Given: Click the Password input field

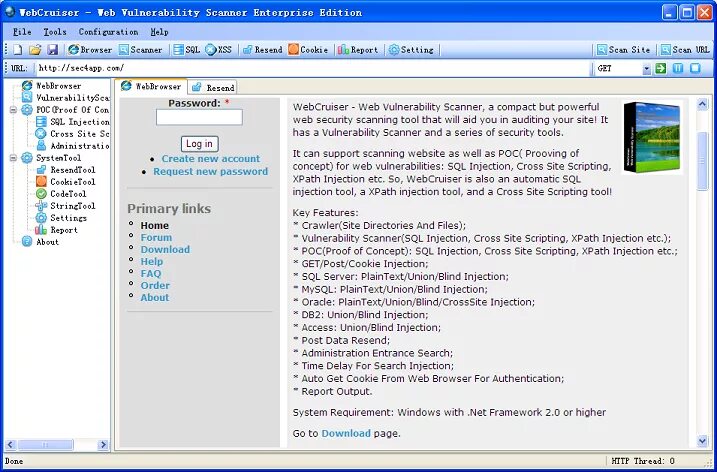Looking at the screenshot, I should pos(199,118).
